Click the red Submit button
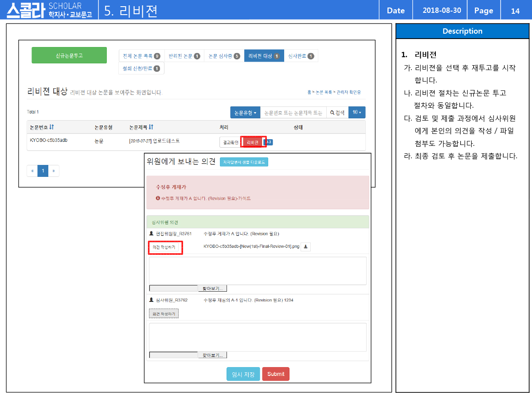Image resolution: width=532 pixels, height=399 pixels. [276, 374]
